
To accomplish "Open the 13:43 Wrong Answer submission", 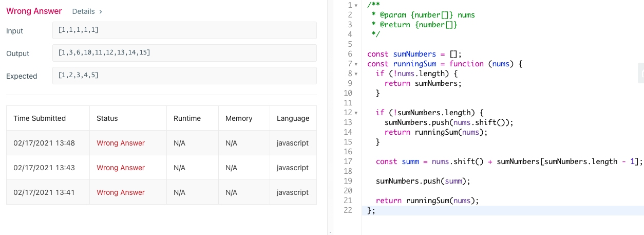I will point(121,168).
